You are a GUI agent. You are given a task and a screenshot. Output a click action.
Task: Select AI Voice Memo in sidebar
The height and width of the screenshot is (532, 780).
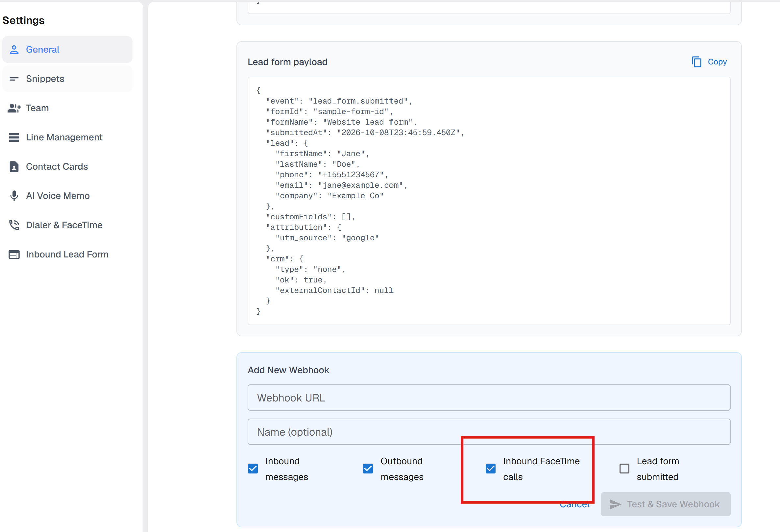coord(67,196)
